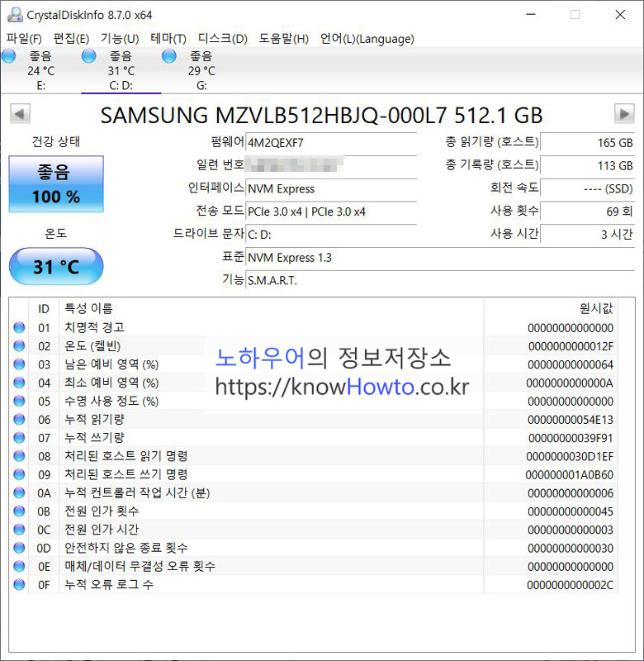Viewport: 644px width, 661px height.
Task: Click the 특성 이름 column header
Action: 272,308
